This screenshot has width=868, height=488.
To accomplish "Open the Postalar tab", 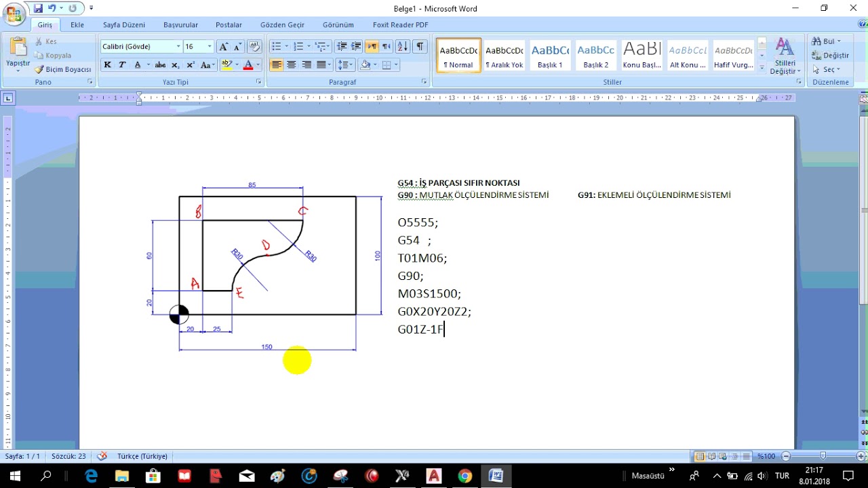I will (229, 25).
